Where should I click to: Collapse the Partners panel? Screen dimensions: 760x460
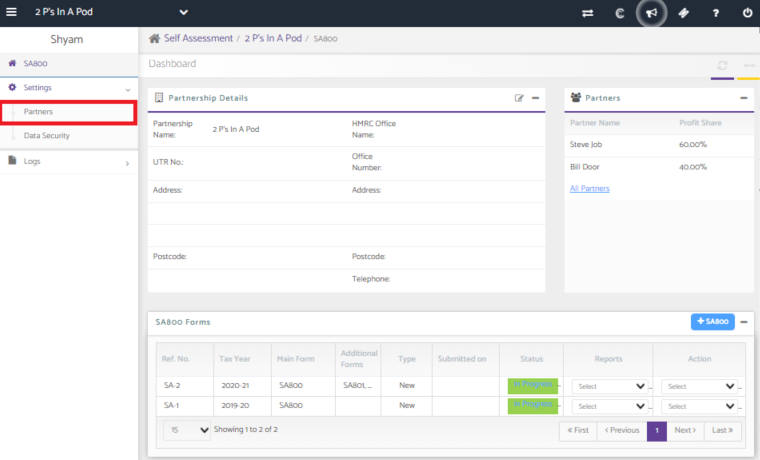744,98
